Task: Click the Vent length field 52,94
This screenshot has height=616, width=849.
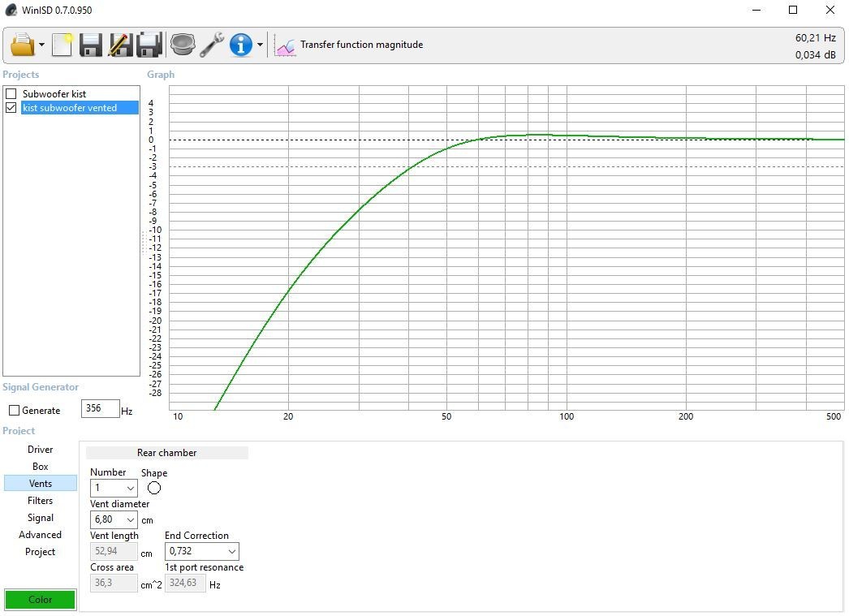Action: click(x=114, y=551)
